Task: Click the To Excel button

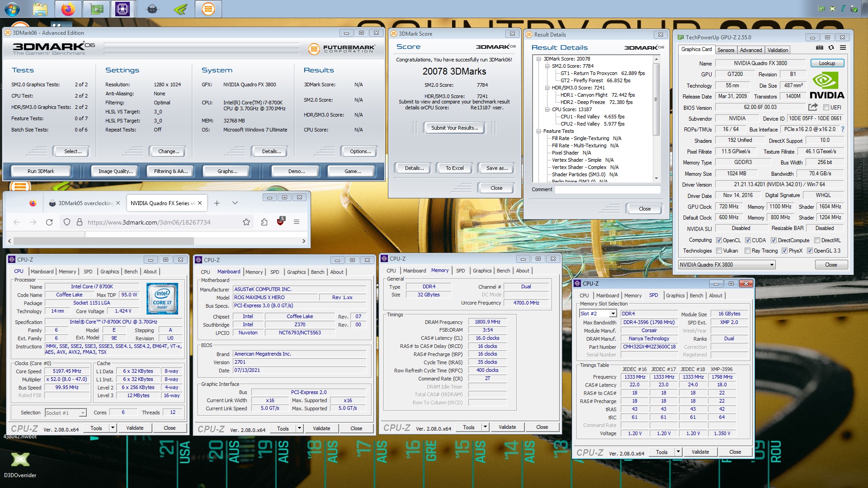Action: [x=454, y=168]
